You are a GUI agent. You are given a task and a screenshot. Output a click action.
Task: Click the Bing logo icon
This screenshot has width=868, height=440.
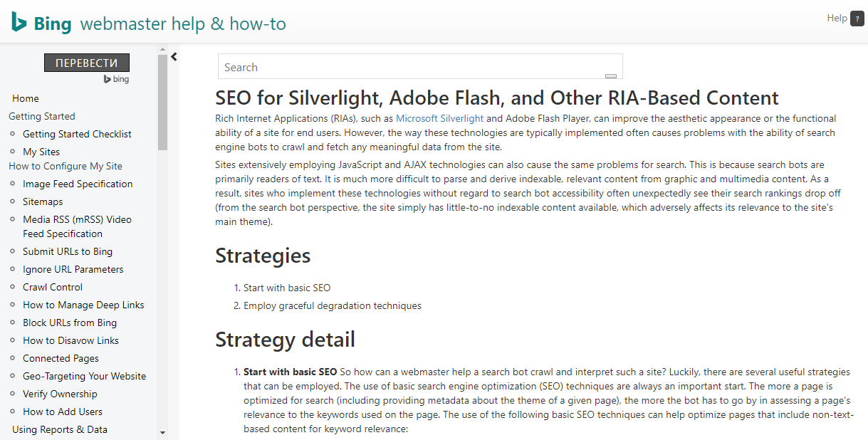pos(19,23)
